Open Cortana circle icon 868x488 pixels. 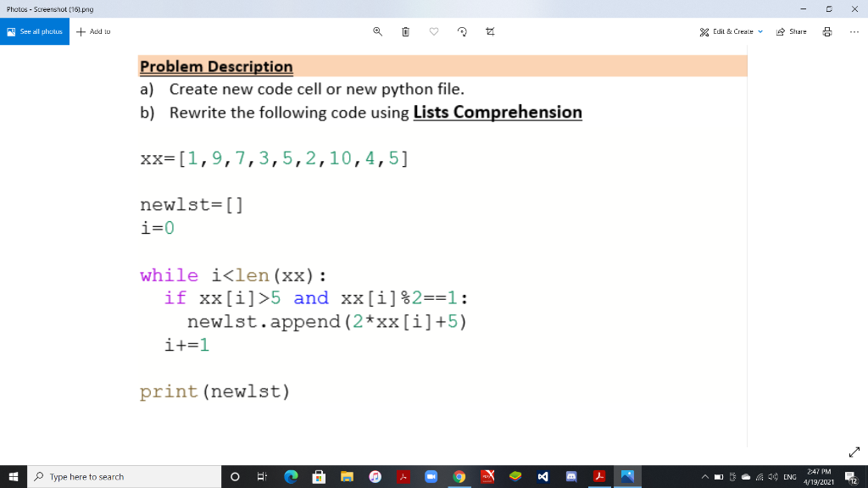pyautogui.click(x=235, y=476)
